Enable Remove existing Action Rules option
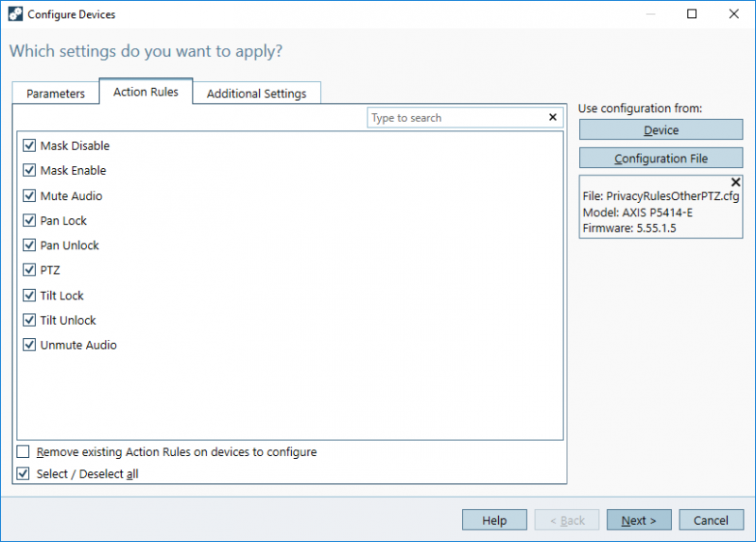This screenshot has height=542, width=756. 23,452
